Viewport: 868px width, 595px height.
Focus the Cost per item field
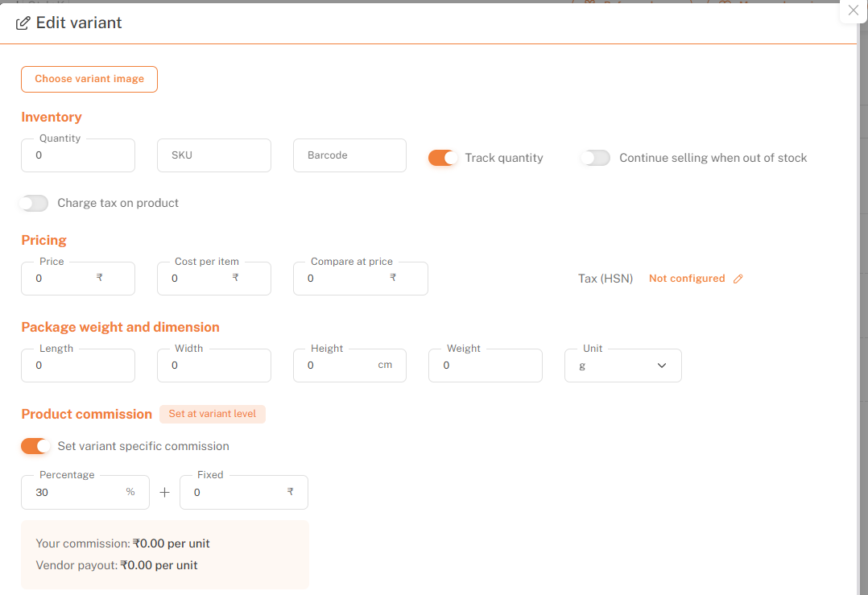coord(214,279)
